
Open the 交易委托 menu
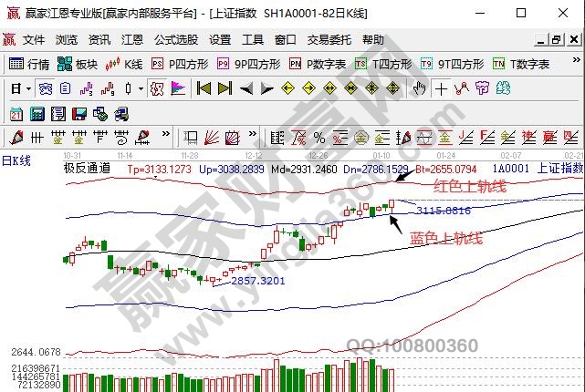pos(329,40)
